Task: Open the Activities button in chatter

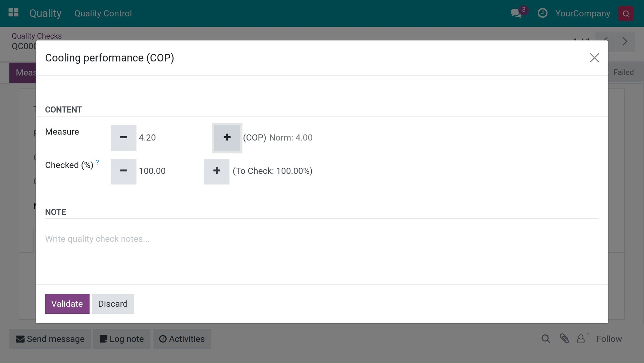Action: coord(182,339)
